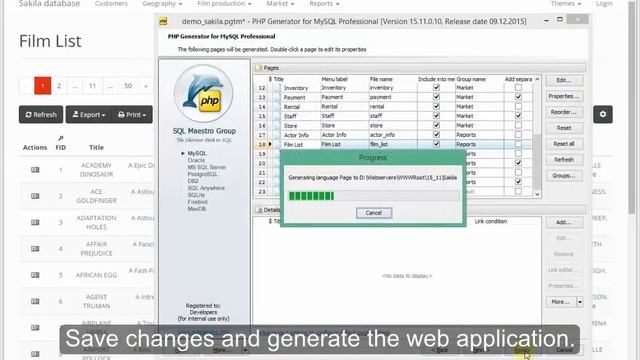Expand the Market menu

tap(280, 4)
